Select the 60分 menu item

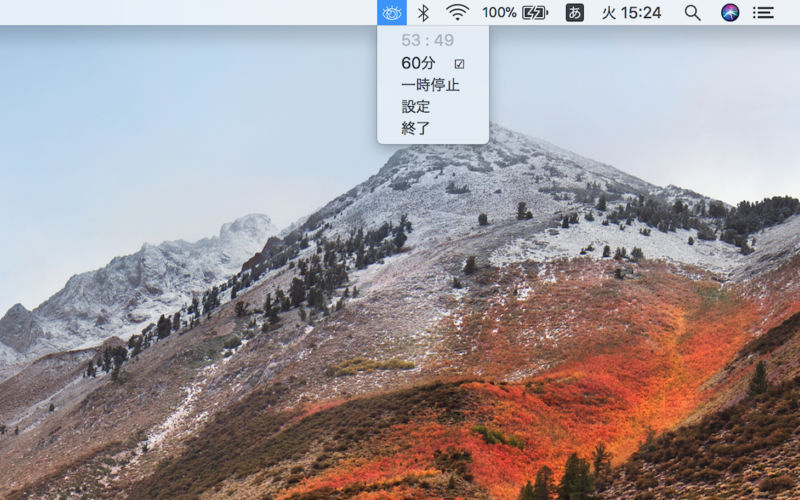tap(433, 63)
